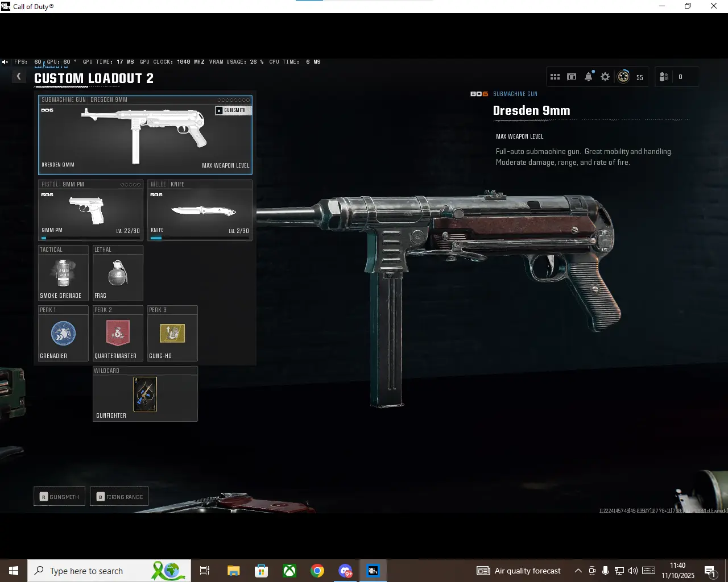728x582 pixels.
Task: Click the "Dresden 9mm" weapon title
Action: [532, 111]
